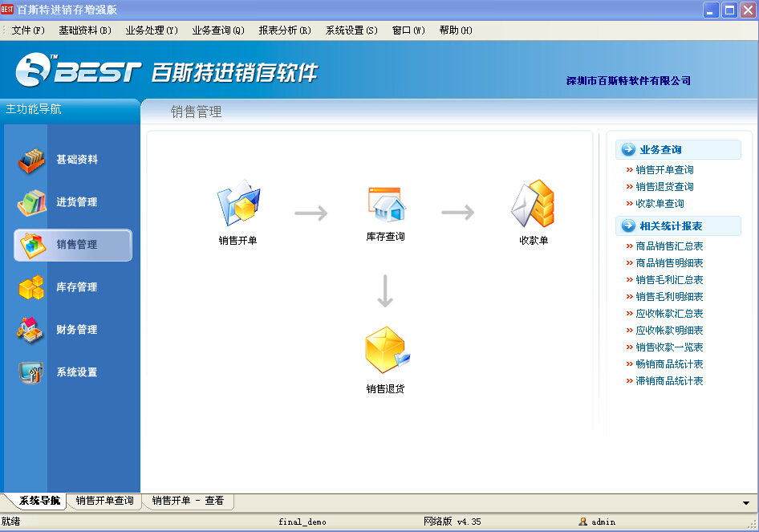The width and height of the screenshot is (759, 532).
Task: Click the 就绪 status text
Action: 10,522
